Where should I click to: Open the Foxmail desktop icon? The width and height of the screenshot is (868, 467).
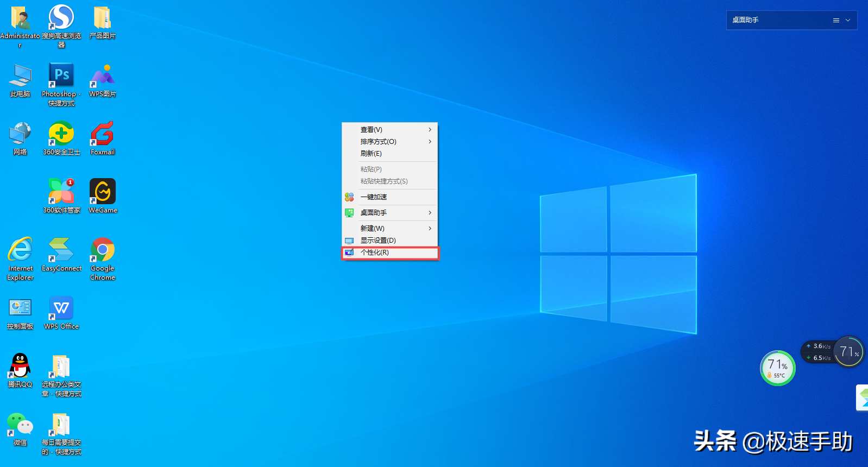[x=103, y=134]
